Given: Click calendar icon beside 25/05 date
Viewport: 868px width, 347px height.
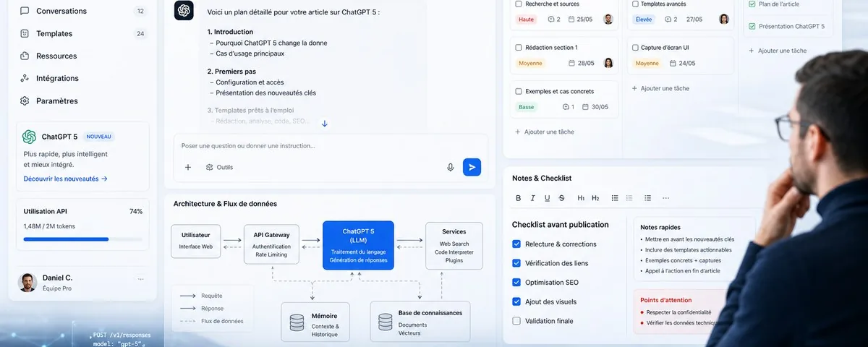Looking at the screenshot, I should pos(571,20).
